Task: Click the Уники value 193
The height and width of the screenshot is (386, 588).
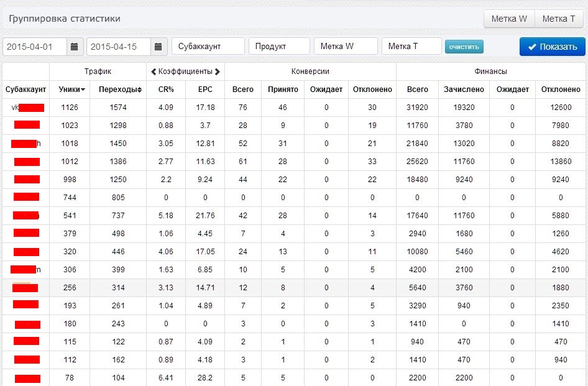Action: point(70,306)
